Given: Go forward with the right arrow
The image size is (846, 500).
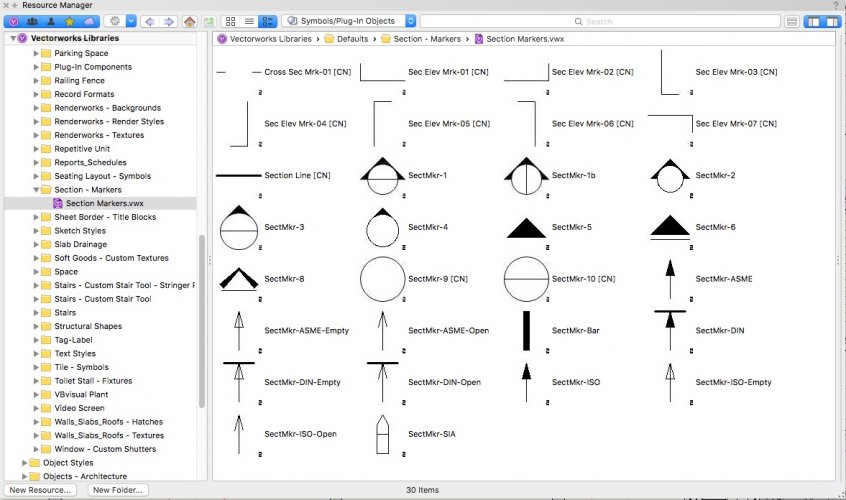Looking at the screenshot, I should (x=168, y=21).
